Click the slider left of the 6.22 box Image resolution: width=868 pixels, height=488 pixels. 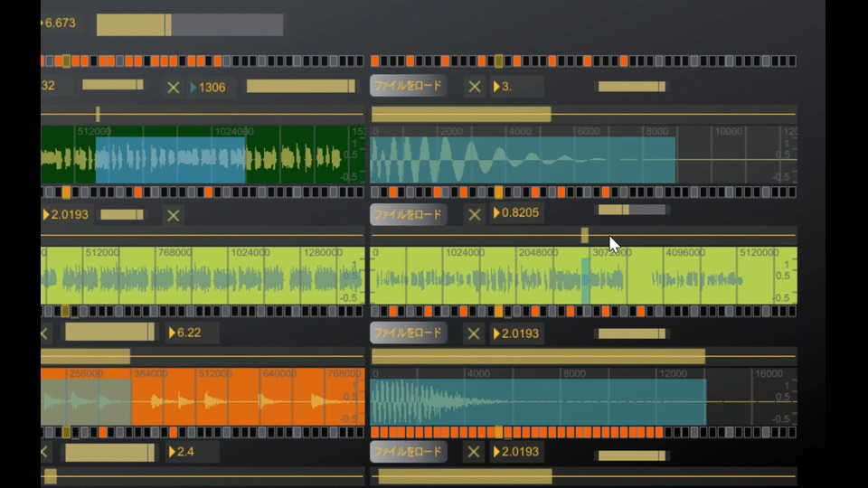click(109, 332)
